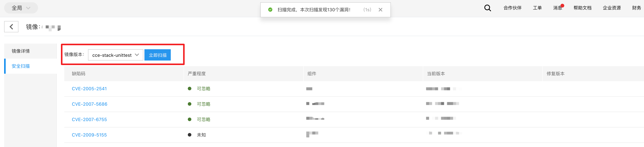The image size is (644, 147).
Task: Click the search magnifier icon
Action: (x=488, y=8)
